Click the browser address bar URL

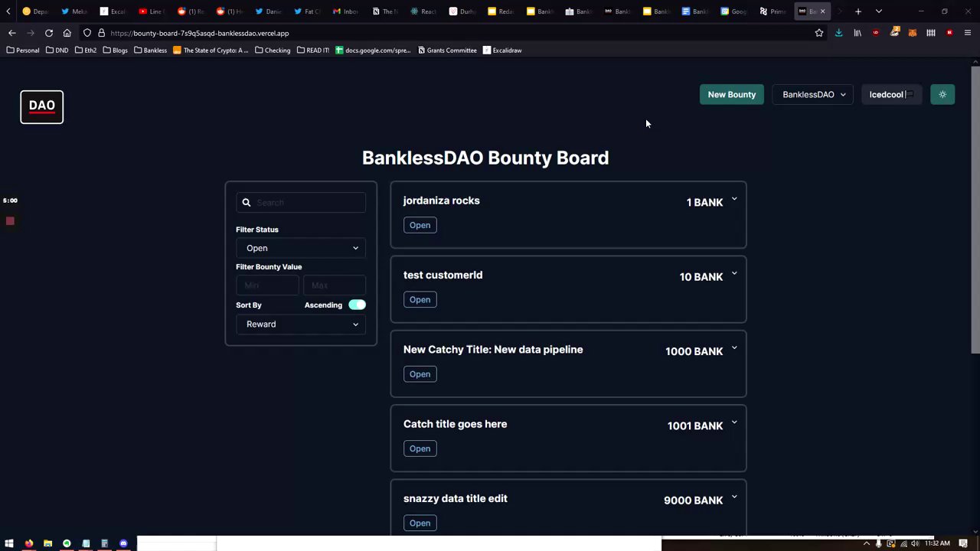pyautogui.click(x=200, y=34)
